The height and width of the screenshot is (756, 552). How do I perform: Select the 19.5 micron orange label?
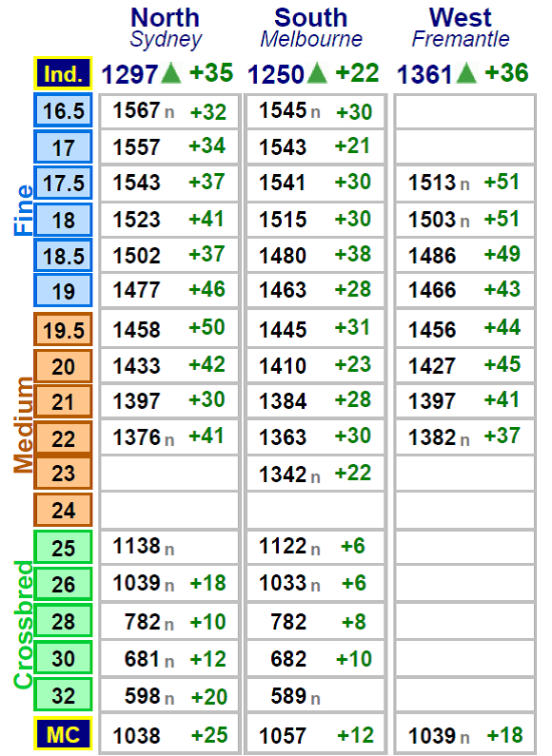tap(63, 330)
